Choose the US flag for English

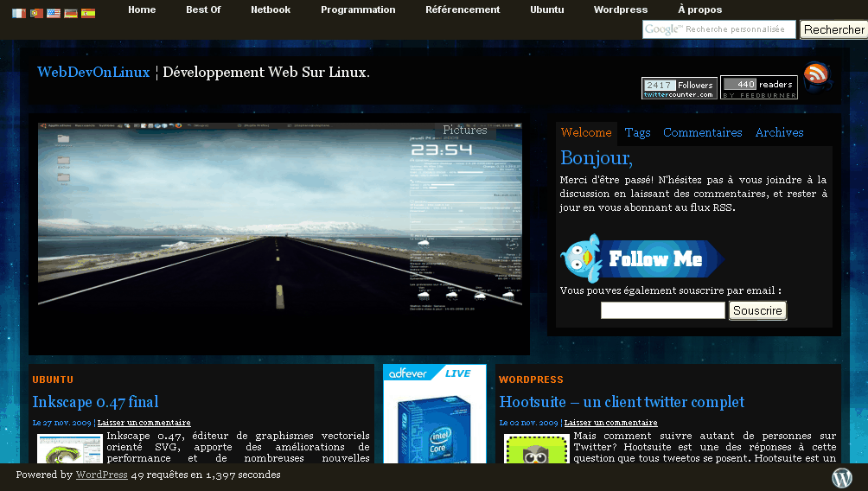(54, 13)
